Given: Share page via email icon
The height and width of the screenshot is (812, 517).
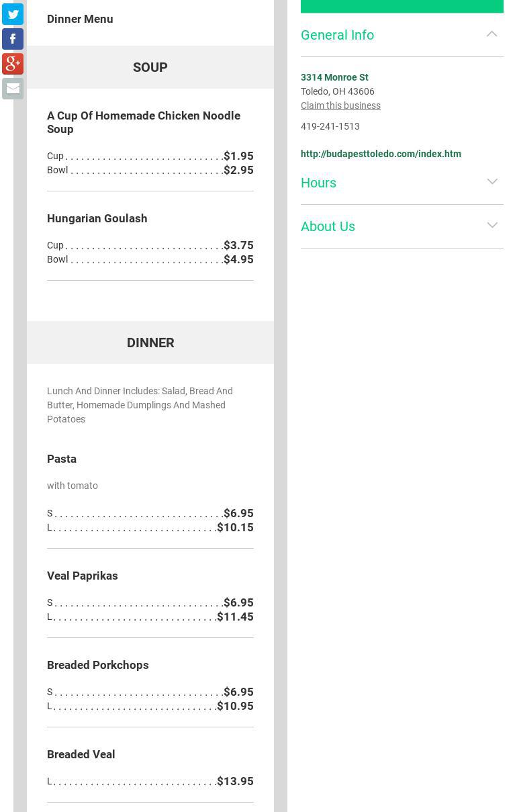Looking at the screenshot, I should 13,89.
